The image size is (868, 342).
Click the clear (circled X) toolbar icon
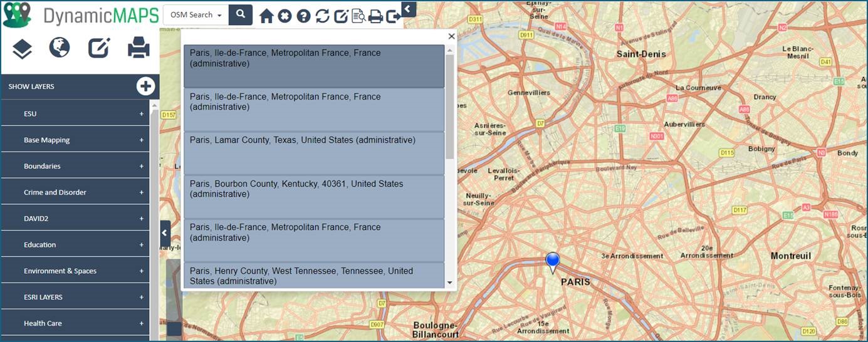[x=285, y=16]
